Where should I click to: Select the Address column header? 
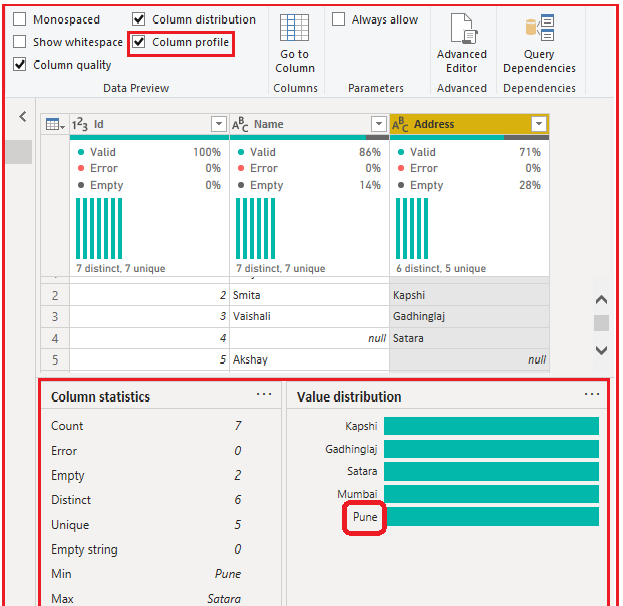(x=469, y=124)
